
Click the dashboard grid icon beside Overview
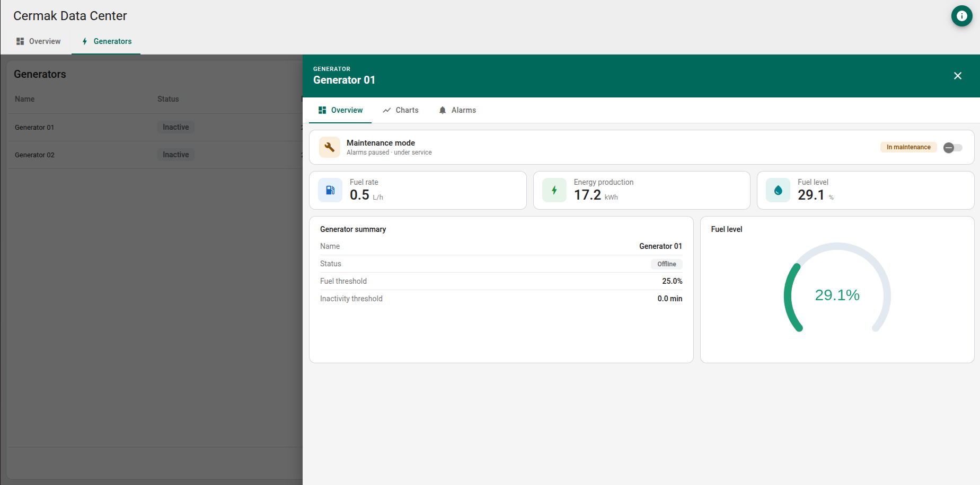pyautogui.click(x=20, y=41)
